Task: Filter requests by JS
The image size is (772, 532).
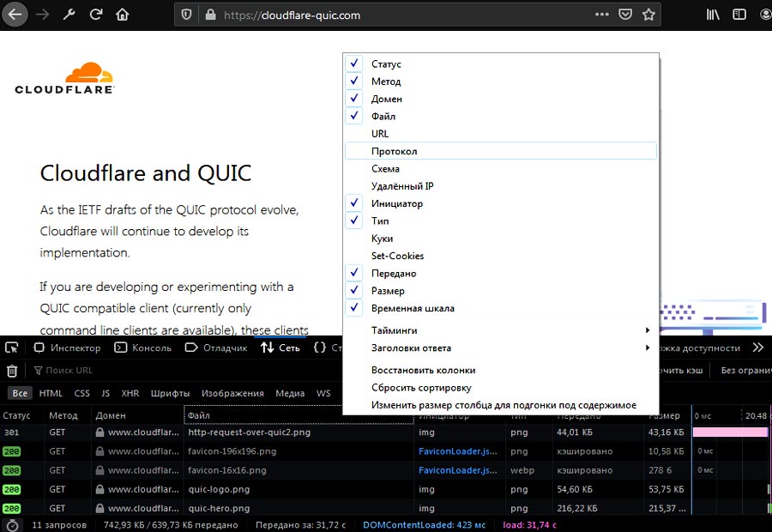Action: 106,393
